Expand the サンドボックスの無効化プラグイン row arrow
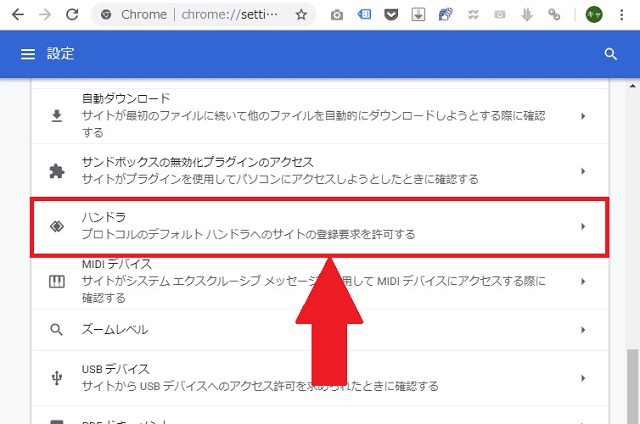 click(583, 171)
